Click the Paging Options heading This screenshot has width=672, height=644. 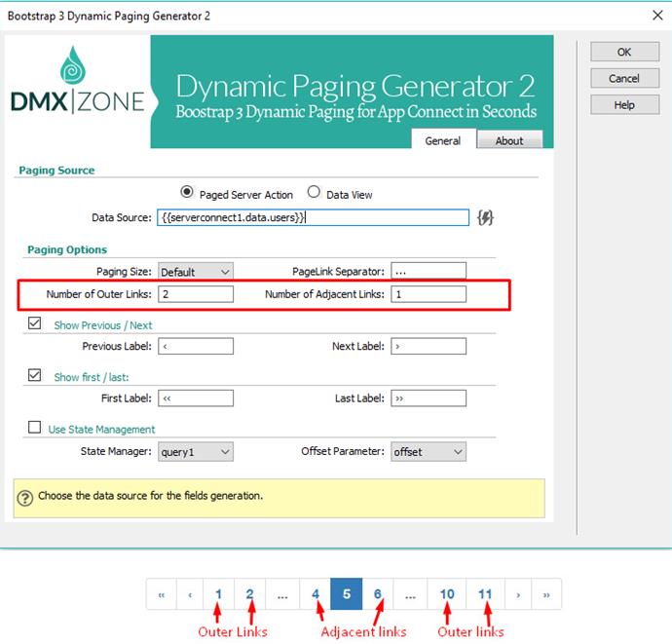(x=67, y=249)
